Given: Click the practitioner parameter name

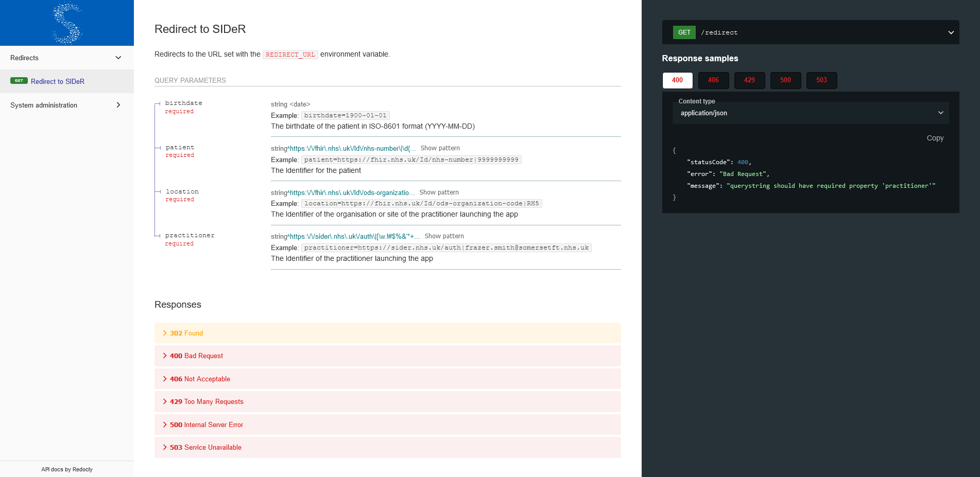Looking at the screenshot, I should [190, 236].
